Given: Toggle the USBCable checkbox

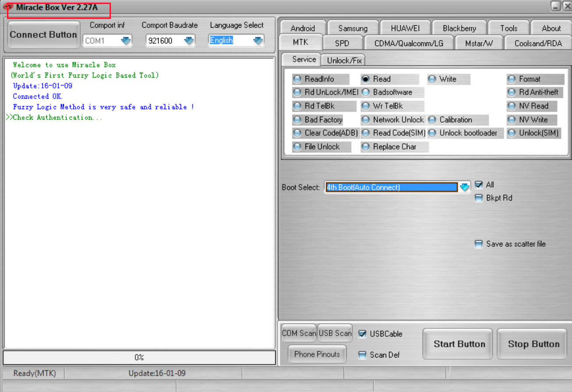Looking at the screenshot, I should [x=362, y=334].
